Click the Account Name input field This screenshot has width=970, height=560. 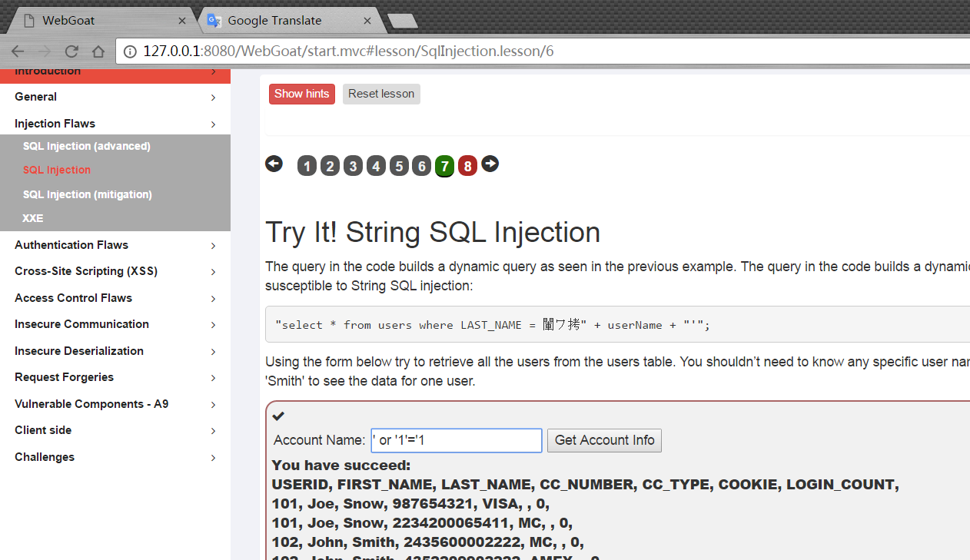457,440
